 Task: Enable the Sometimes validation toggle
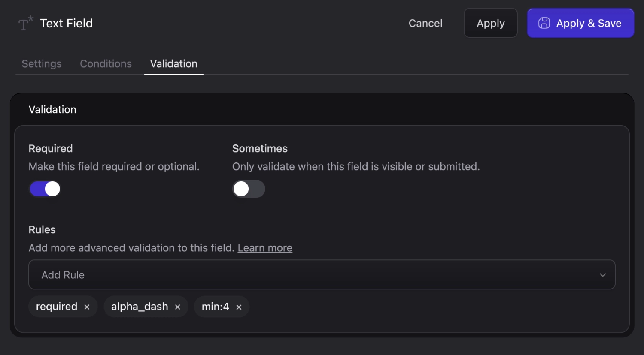tap(249, 189)
